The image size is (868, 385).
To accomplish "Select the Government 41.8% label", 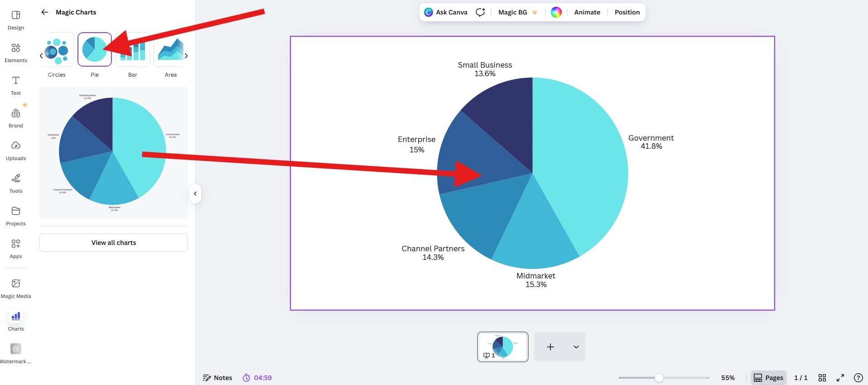I will point(651,142).
